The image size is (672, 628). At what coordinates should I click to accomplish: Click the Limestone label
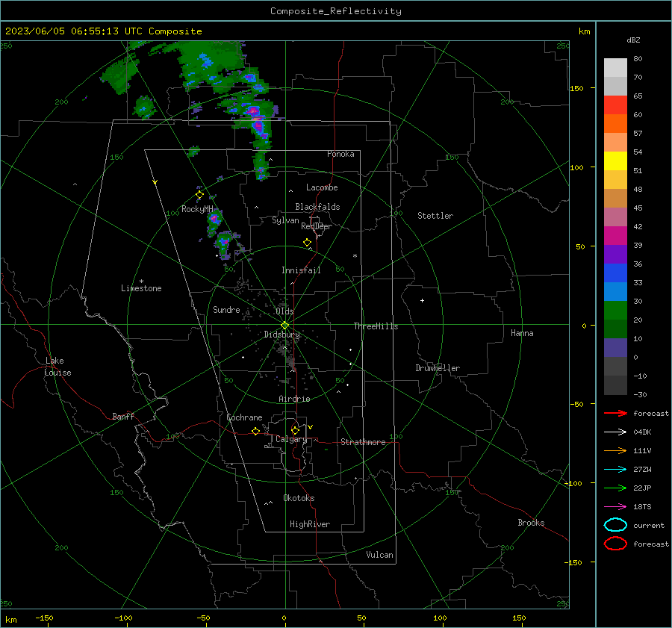141,288
